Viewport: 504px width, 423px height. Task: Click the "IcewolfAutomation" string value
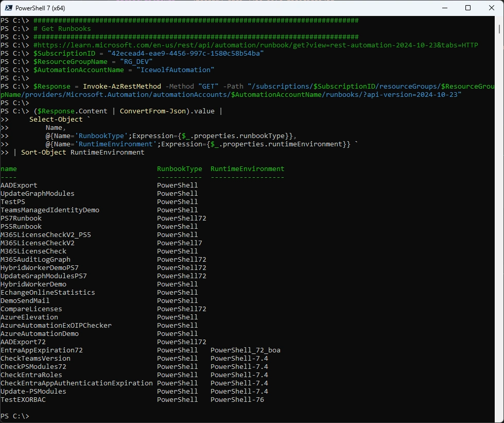point(175,70)
